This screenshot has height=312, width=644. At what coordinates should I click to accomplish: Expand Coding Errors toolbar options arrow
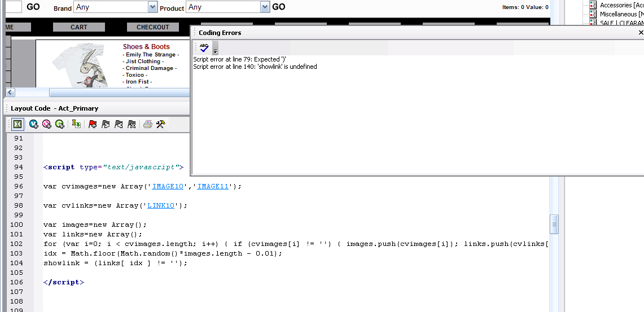tap(215, 51)
